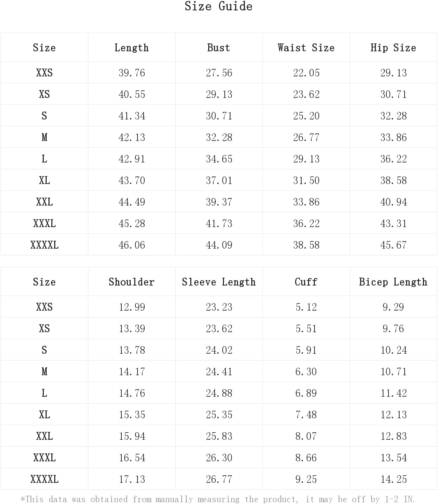Select the Cuff column header
The height and width of the screenshot is (504, 438).
tap(306, 282)
